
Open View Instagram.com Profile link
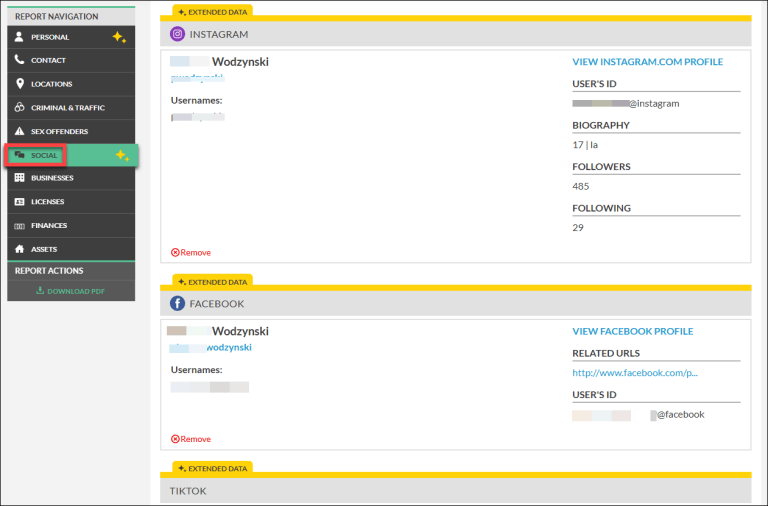tap(647, 62)
